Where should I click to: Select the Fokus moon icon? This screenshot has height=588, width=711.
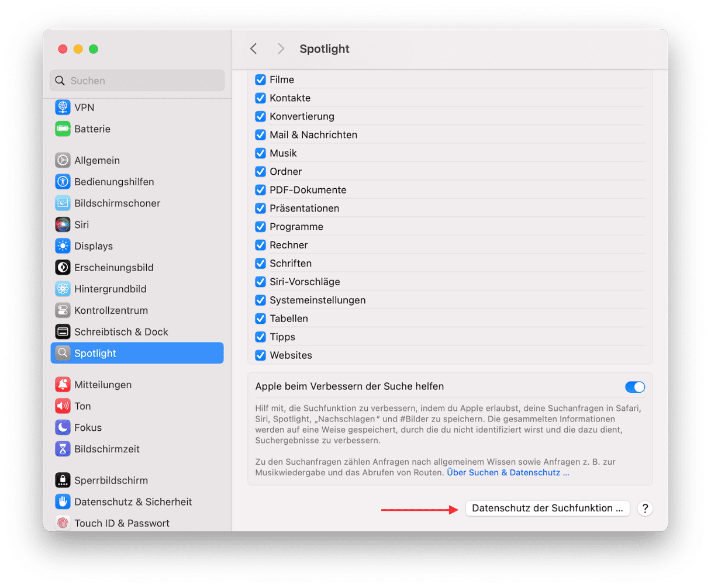(63, 427)
